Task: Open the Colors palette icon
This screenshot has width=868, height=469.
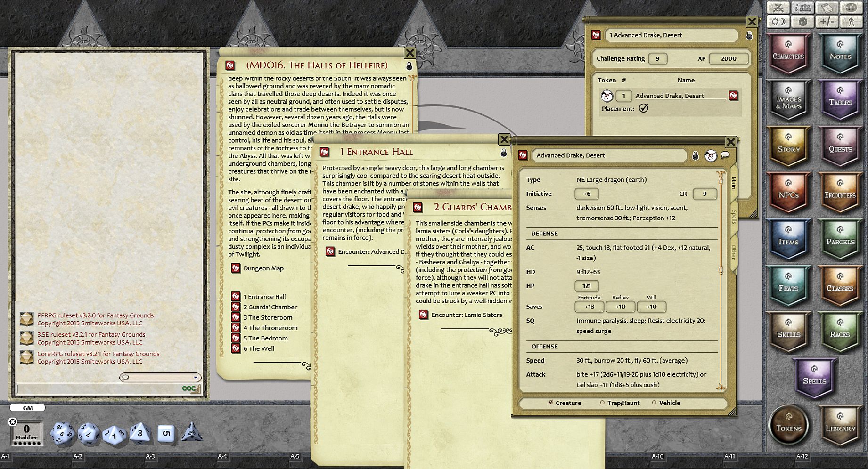Action: (x=851, y=8)
